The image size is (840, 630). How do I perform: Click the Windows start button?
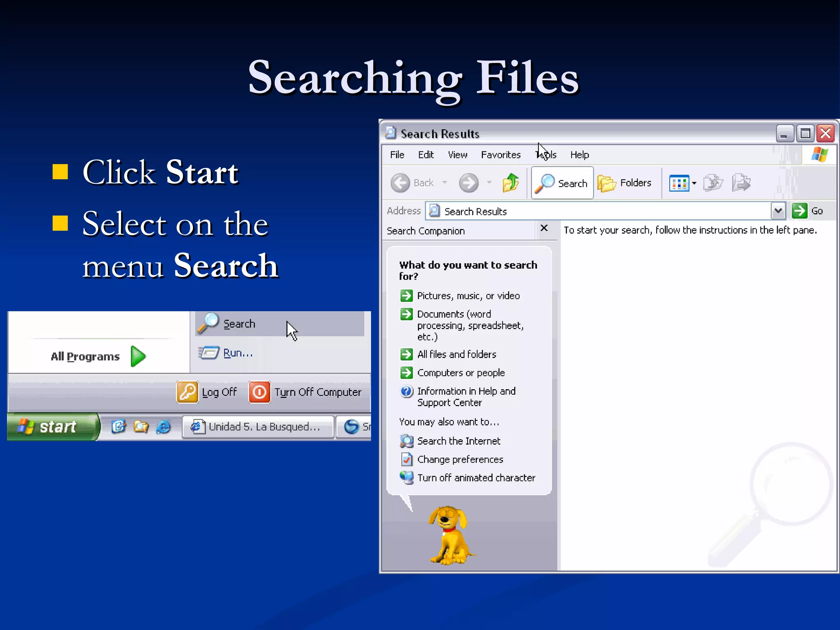click(x=53, y=427)
